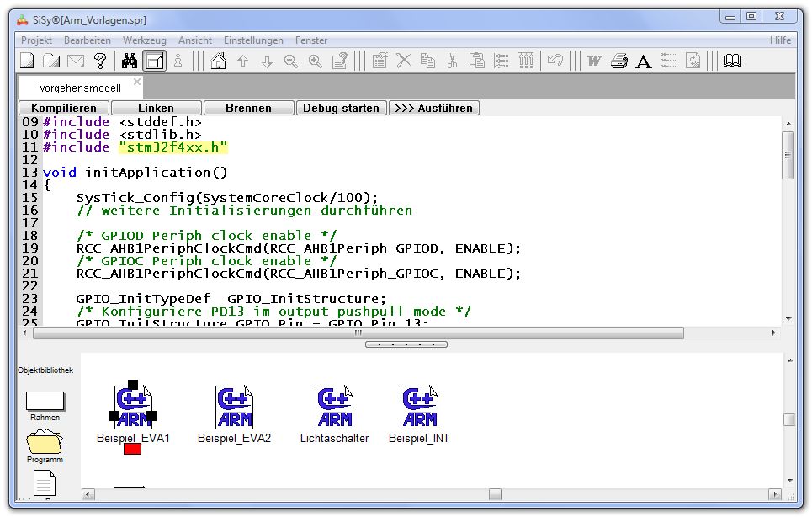Click the W Word export icon
812x517 pixels.
[x=595, y=61]
